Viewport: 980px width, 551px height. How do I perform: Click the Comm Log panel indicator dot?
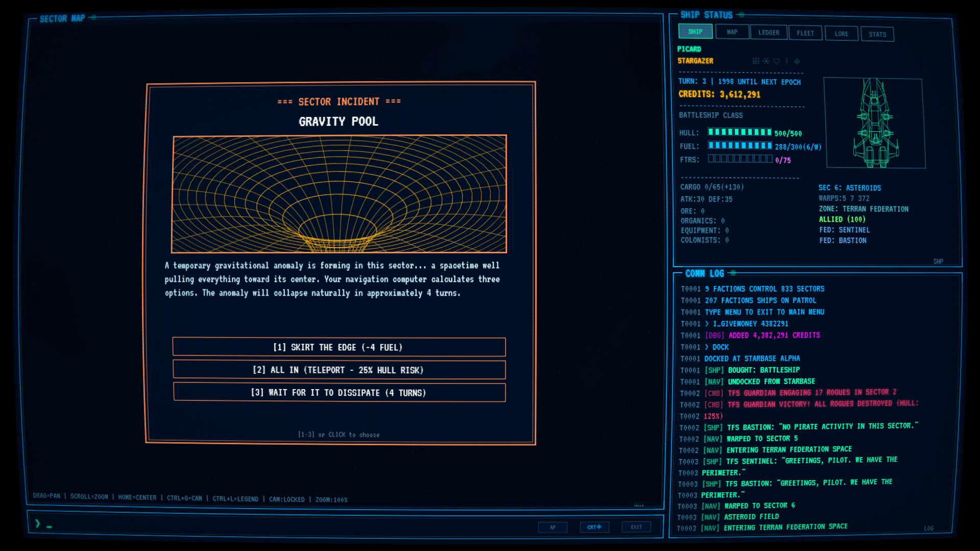tap(733, 273)
